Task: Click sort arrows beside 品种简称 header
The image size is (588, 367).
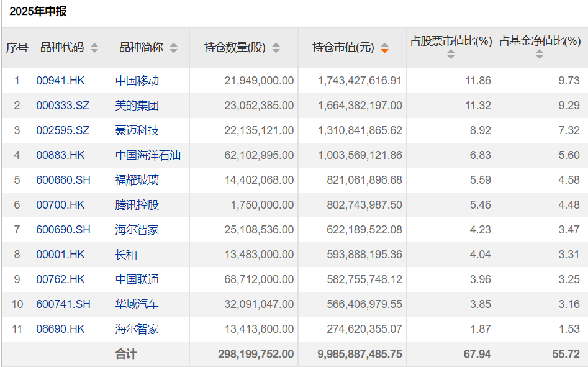Action: 173,48
